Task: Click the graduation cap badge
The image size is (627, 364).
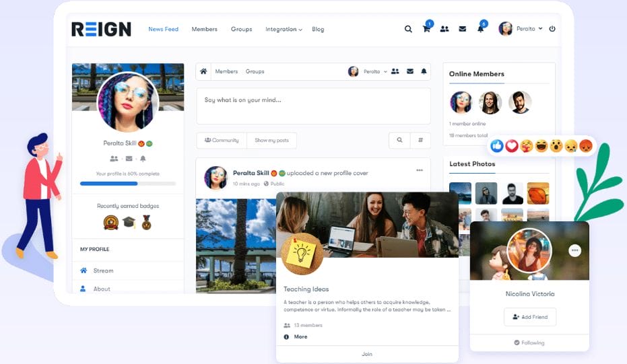Action: click(129, 222)
